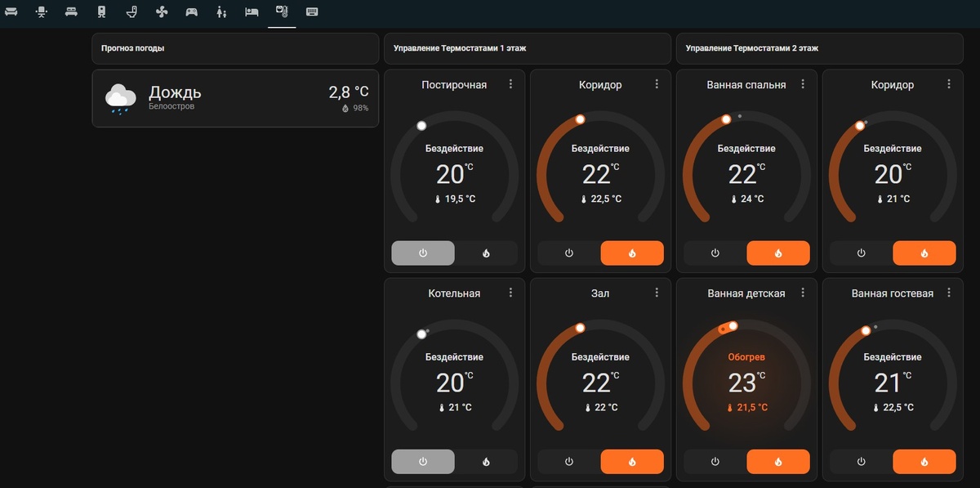This screenshot has height=488, width=980.
Task: Open the parent and child tab
Action: tap(221, 12)
